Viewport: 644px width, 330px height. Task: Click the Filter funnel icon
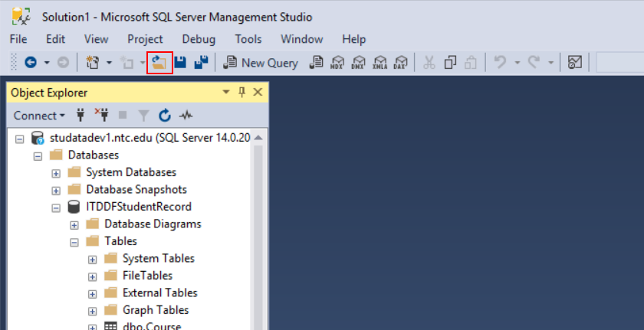[143, 116]
